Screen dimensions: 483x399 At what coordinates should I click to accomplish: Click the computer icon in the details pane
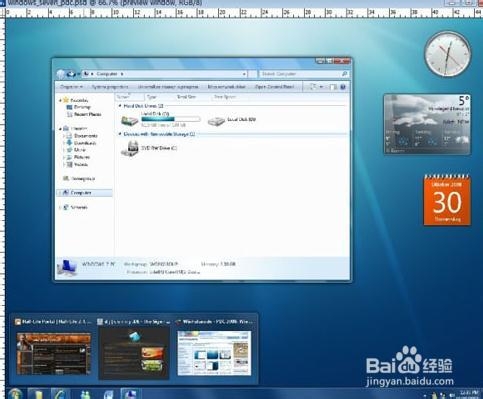click(67, 267)
